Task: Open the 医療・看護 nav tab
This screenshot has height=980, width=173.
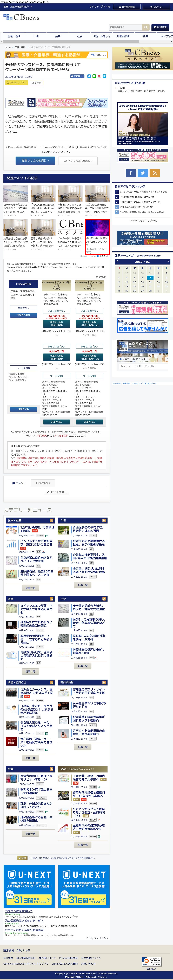Action: pos(14,36)
